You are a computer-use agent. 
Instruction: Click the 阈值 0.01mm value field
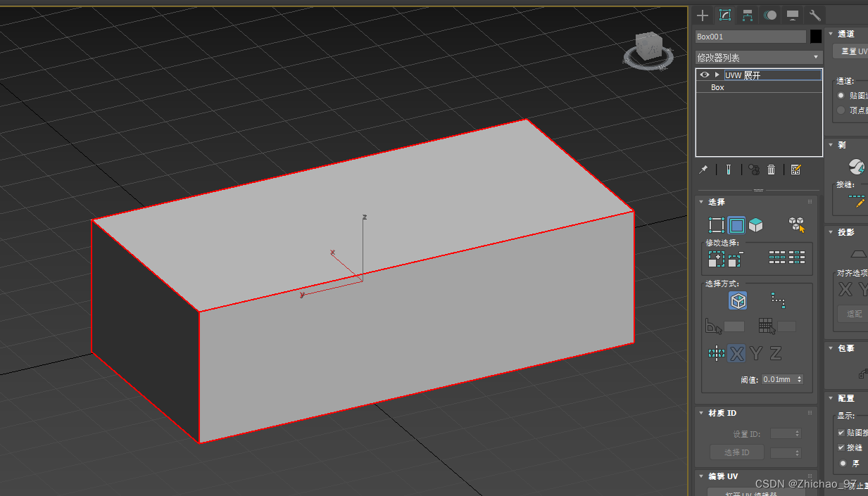[778, 379]
